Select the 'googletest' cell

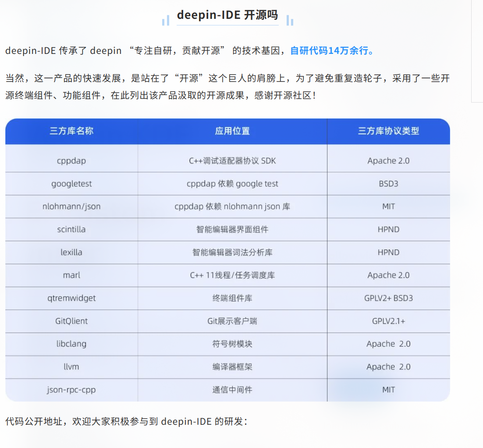point(71,184)
